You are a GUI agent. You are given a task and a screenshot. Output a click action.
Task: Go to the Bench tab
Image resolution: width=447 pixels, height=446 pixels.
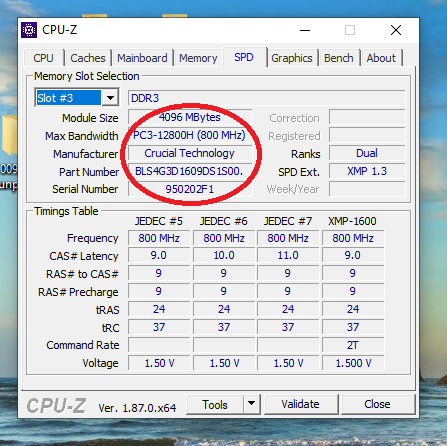click(339, 58)
